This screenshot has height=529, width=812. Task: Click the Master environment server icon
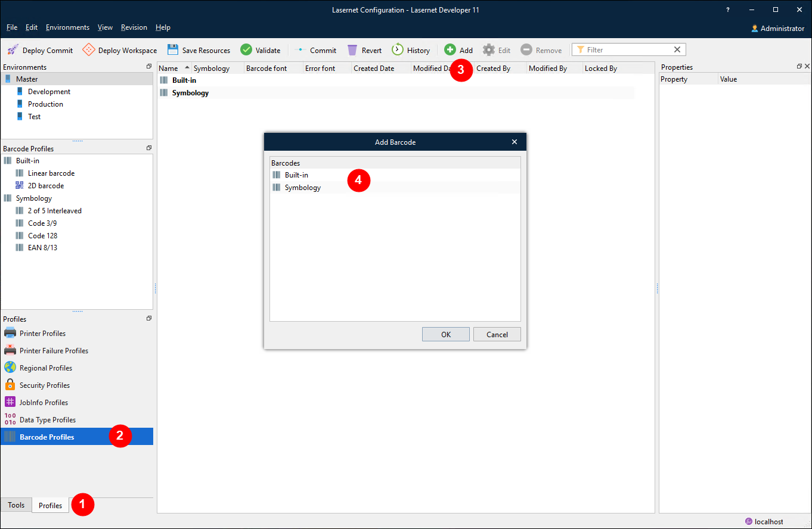click(8, 79)
